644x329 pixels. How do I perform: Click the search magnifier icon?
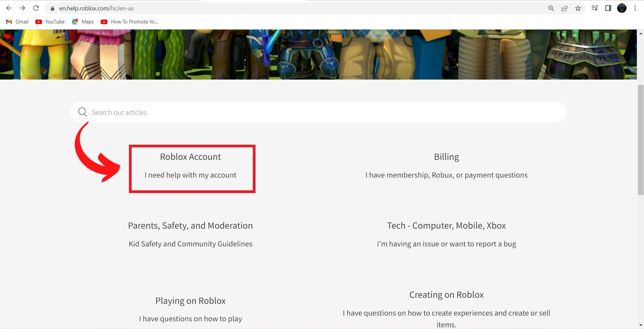point(82,112)
